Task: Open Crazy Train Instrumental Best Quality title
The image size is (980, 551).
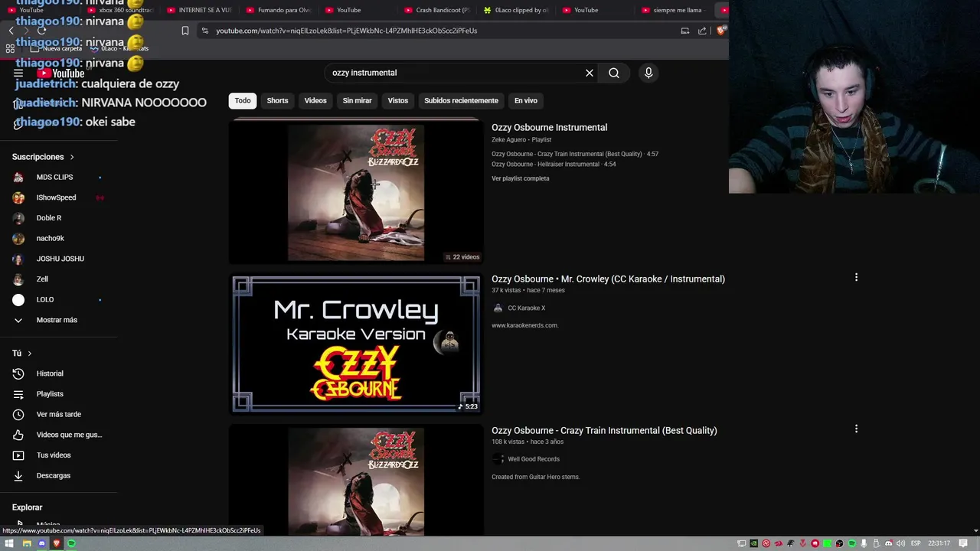Action: pyautogui.click(x=604, y=431)
